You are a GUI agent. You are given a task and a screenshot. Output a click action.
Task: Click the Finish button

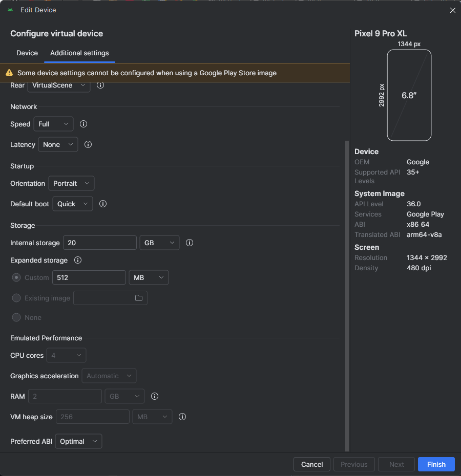click(436, 464)
